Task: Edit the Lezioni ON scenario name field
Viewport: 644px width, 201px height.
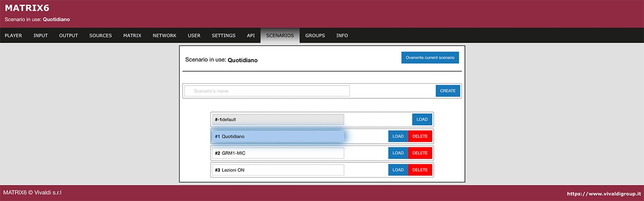Action: 278,170
